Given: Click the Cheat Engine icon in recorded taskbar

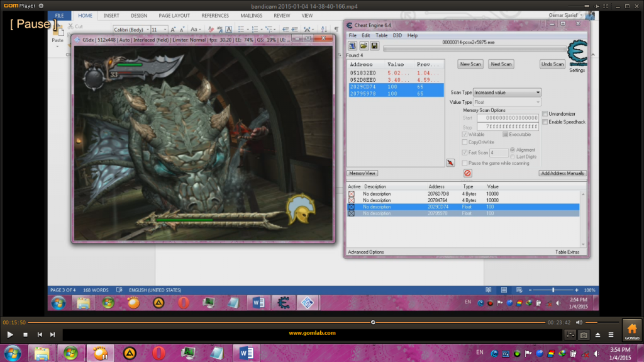Looking at the screenshot, I should pos(283,303).
